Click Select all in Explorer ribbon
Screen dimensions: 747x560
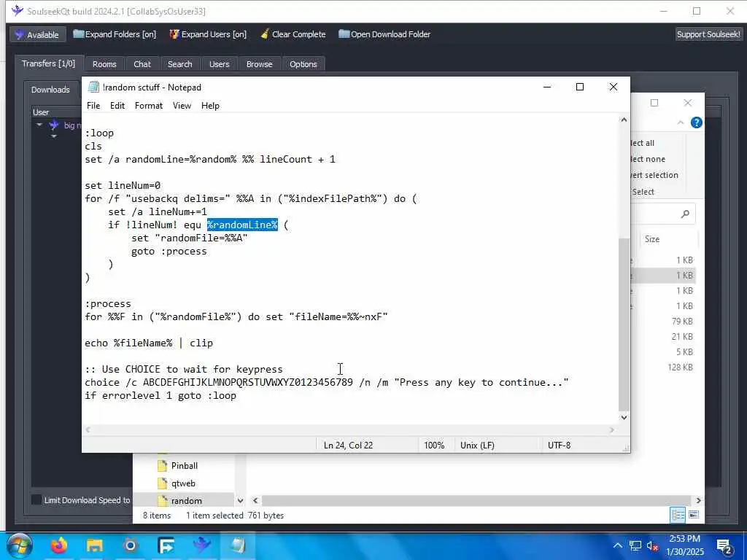pyautogui.click(x=642, y=143)
